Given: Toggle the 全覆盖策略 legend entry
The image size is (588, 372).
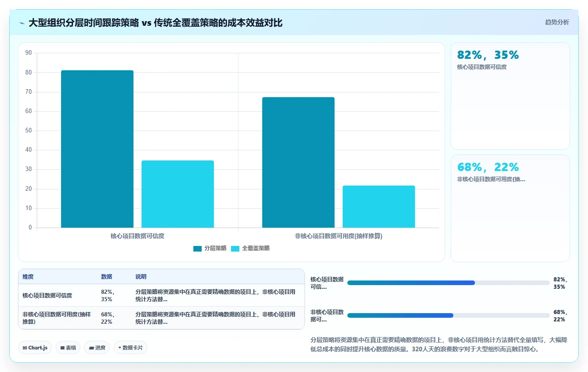Looking at the screenshot, I should pos(250,248).
